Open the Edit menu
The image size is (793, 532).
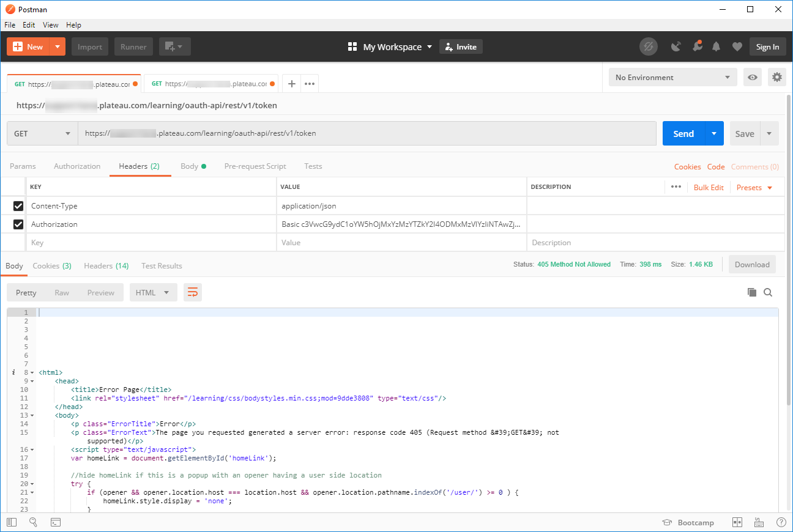coord(29,25)
